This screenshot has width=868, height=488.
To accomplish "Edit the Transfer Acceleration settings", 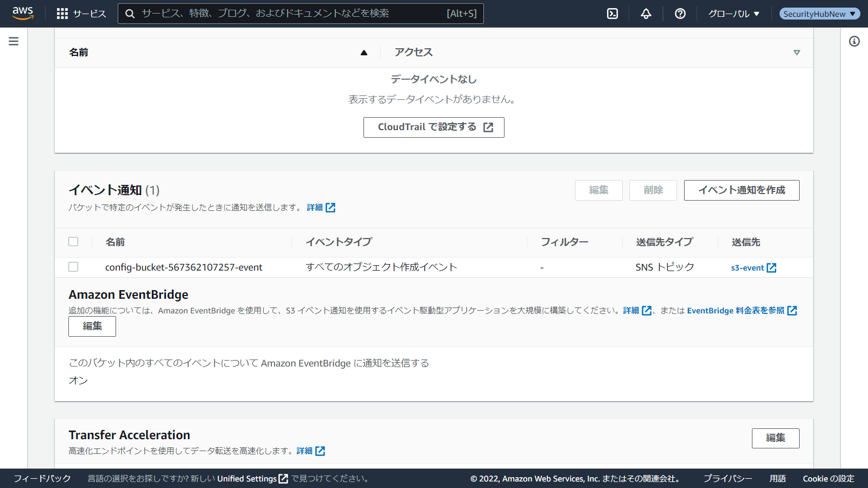I will pos(775,438).
